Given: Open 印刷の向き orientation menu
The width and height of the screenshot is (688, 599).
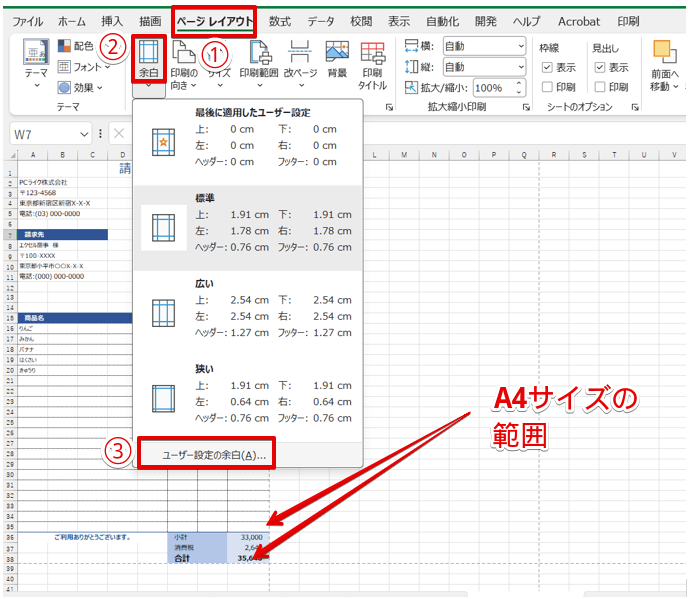Looking at the screenshot, I should click(184, 64).
